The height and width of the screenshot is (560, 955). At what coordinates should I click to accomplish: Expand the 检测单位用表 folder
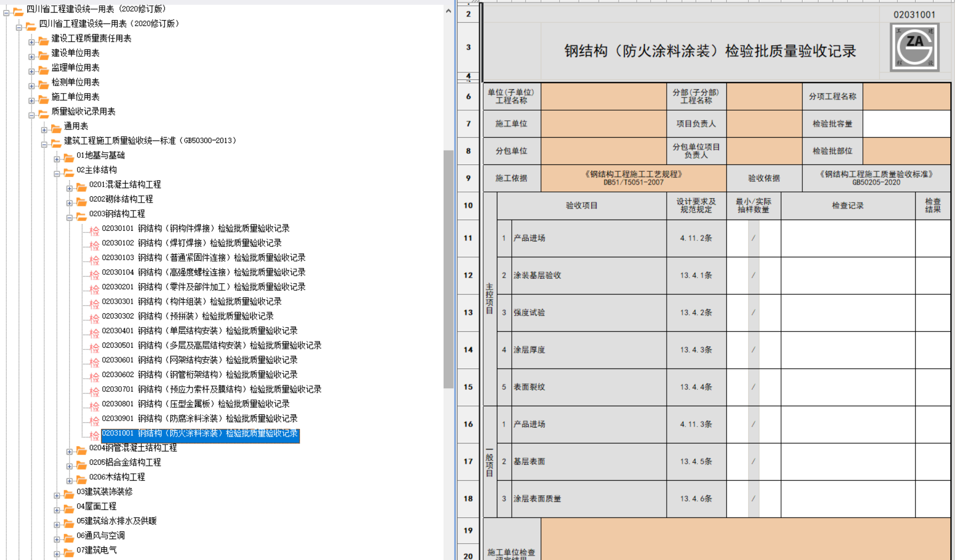(x=31, y=85)
